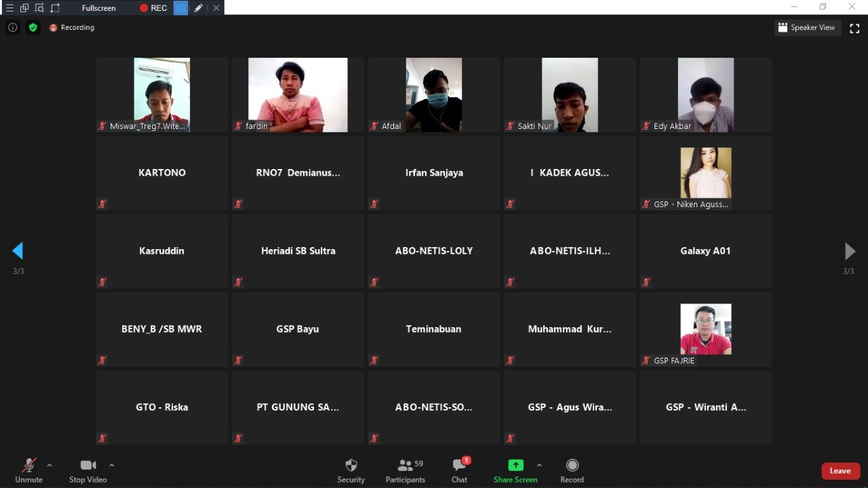Start Share Screen

515,470
